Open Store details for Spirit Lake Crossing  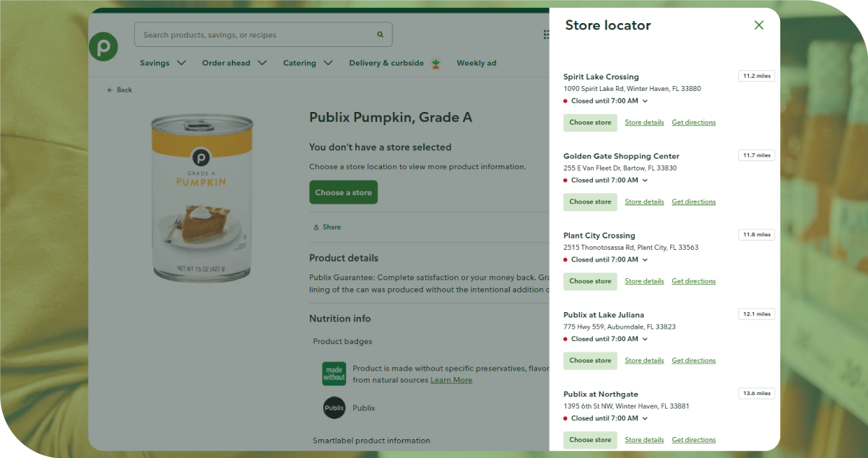pyautogui.click(x=644, y=123)
